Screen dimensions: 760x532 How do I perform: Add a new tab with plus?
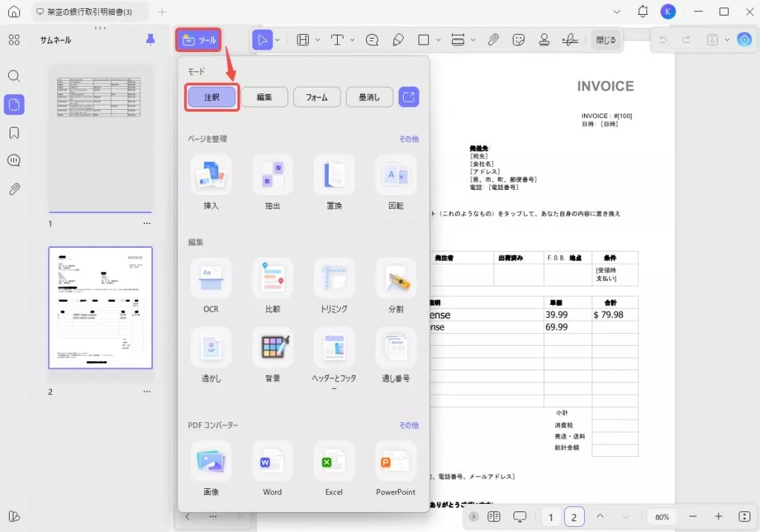[162, 12]
